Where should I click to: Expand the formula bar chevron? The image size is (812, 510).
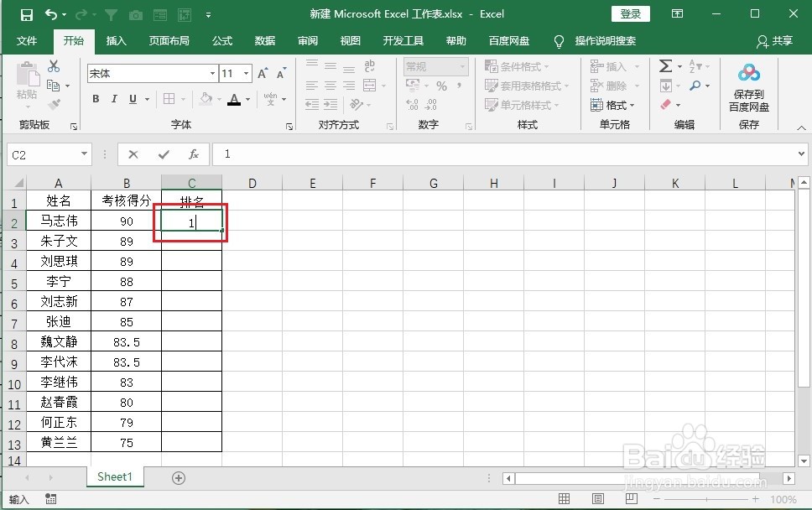coord(801,154)
